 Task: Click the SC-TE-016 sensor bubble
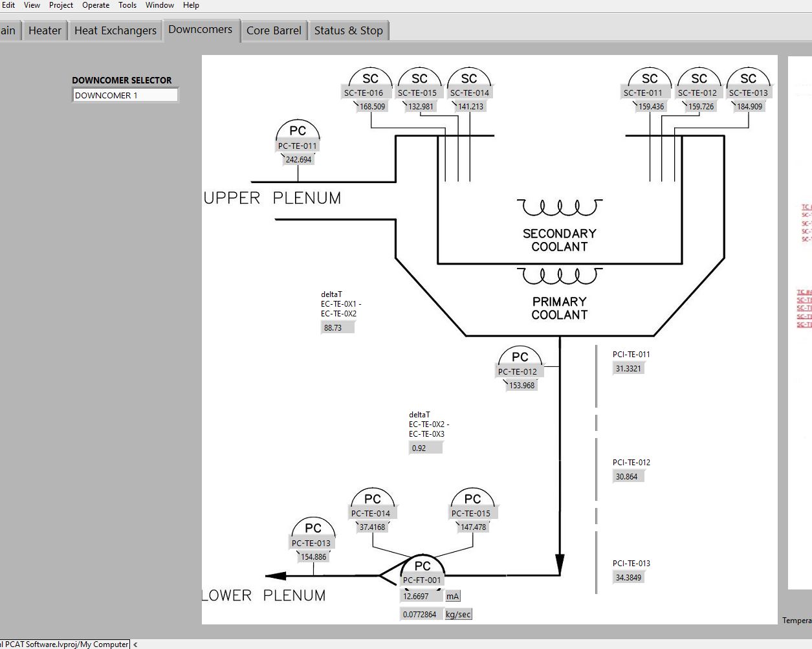coord(370,80)
